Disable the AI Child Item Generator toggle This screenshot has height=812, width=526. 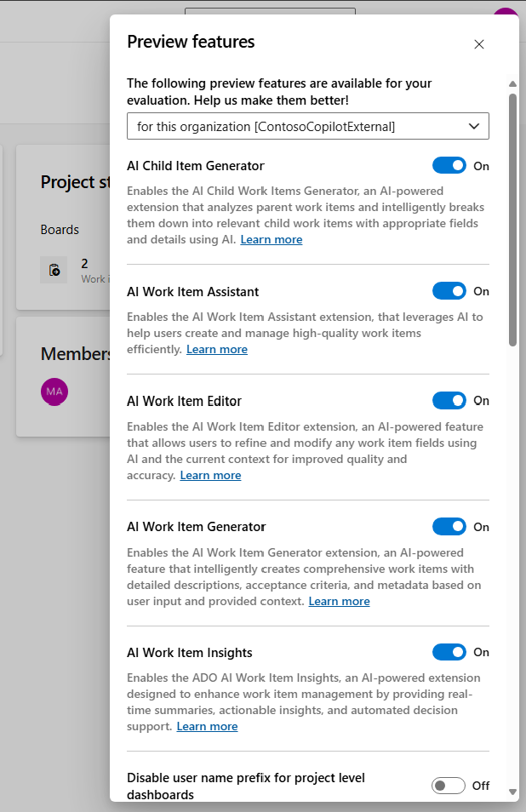[449, 165]
